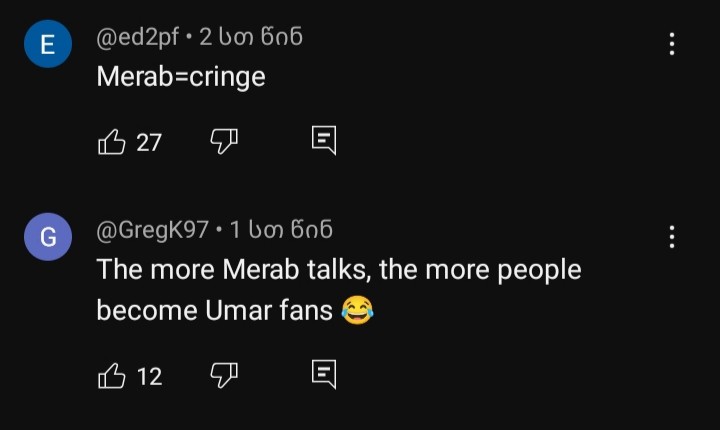Select the "Merab=cringe" comment text
720x430 pixels.
pos(181,76)
